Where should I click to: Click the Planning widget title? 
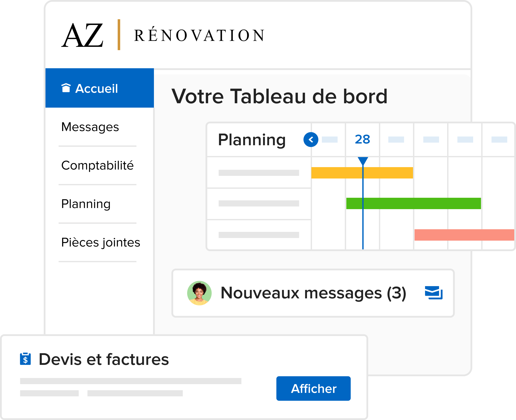252,140
